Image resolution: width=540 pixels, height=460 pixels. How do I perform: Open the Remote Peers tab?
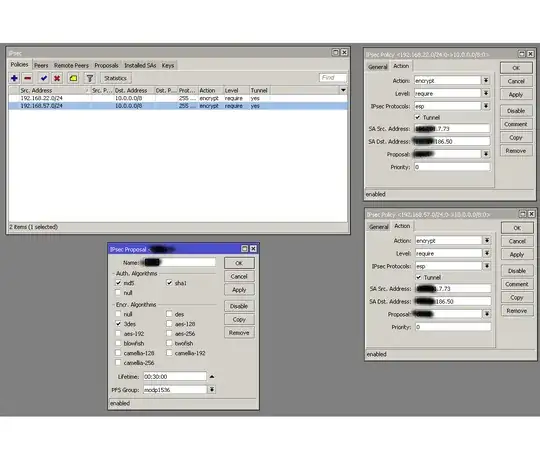click(71, 65)
